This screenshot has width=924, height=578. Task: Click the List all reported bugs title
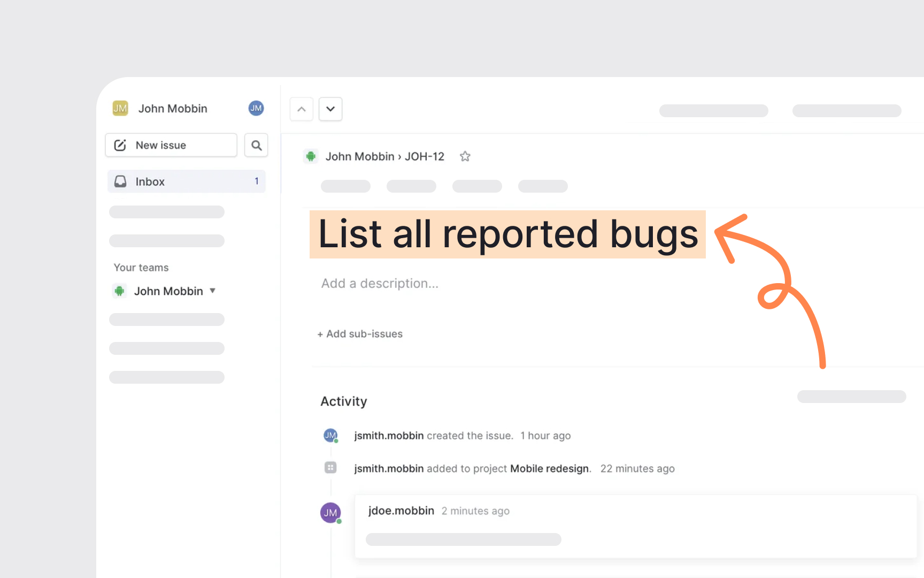[507, 234]
